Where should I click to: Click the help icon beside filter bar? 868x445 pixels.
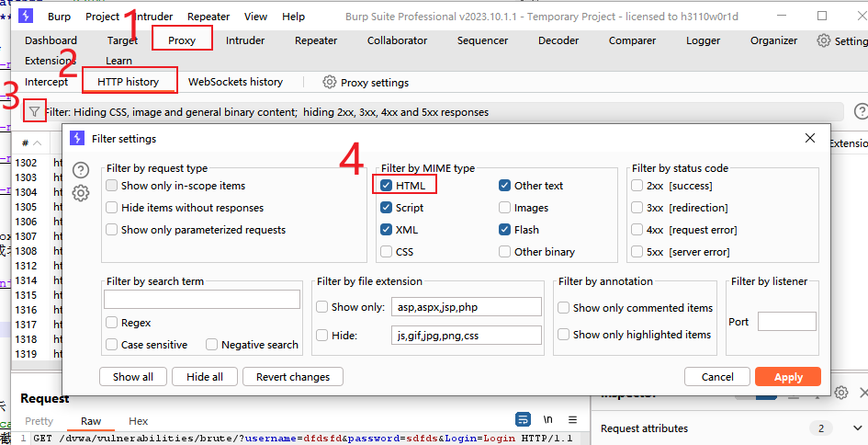[x=861, y=111]
